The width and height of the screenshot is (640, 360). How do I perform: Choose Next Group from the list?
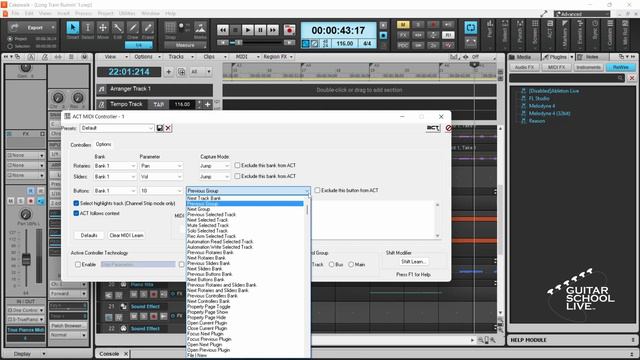coord(198,209)
